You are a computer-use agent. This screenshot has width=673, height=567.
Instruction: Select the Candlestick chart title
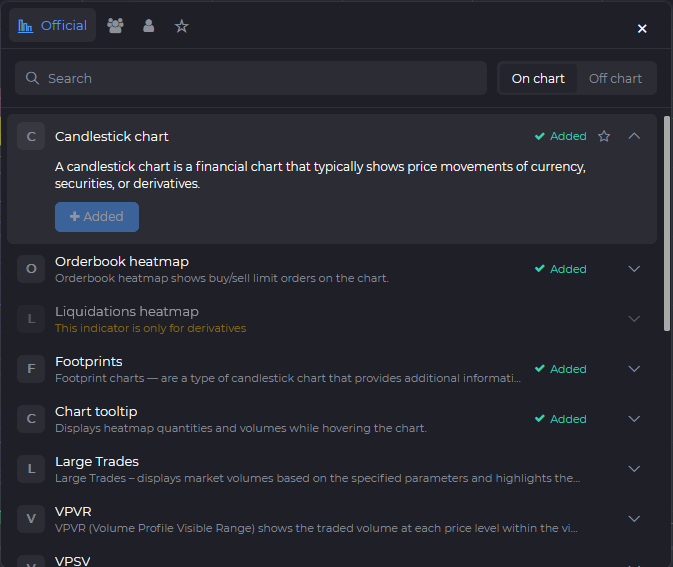point(112,136)
